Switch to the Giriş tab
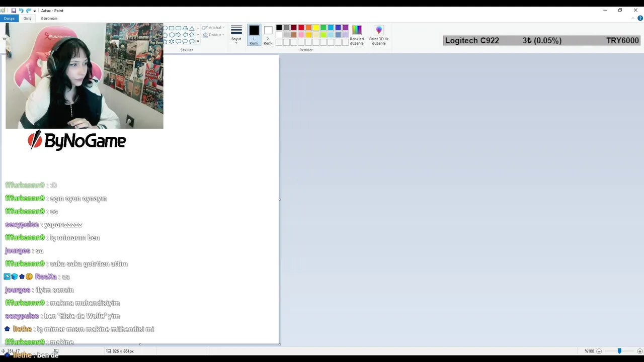Screen dimensions: 644x362 [x=27, y=18]
